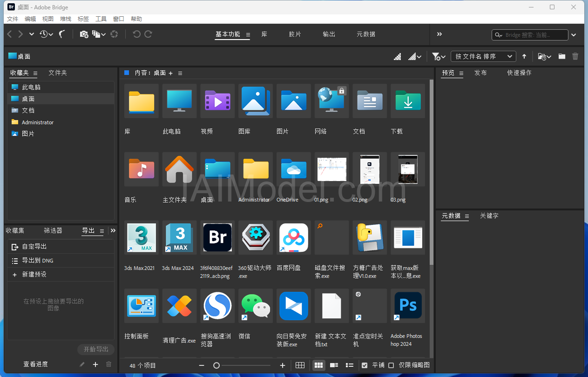Click the get photos from camera icon
Screen dimensions: 588x377
coord(84,34)
